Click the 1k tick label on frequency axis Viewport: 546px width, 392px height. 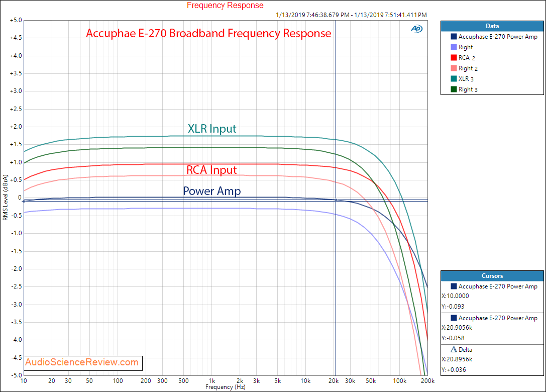click(x=211, y=381)
